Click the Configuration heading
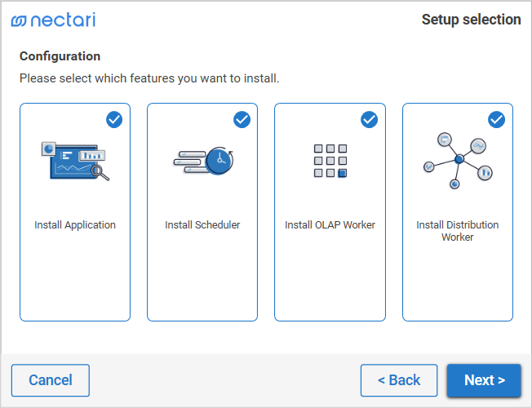This screenshot has width=532, height=408. (x=60, y=56)
